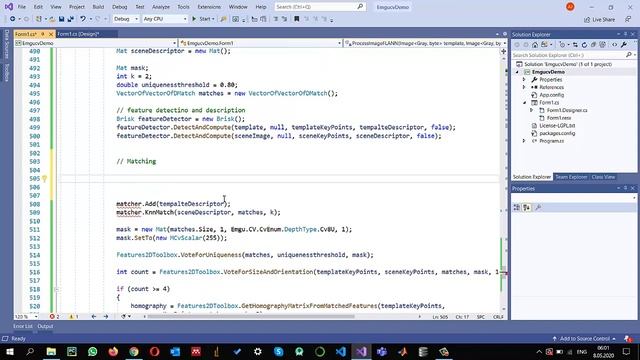
Task: Open Firefox from the taskbar
Action: tap(113, 351)
